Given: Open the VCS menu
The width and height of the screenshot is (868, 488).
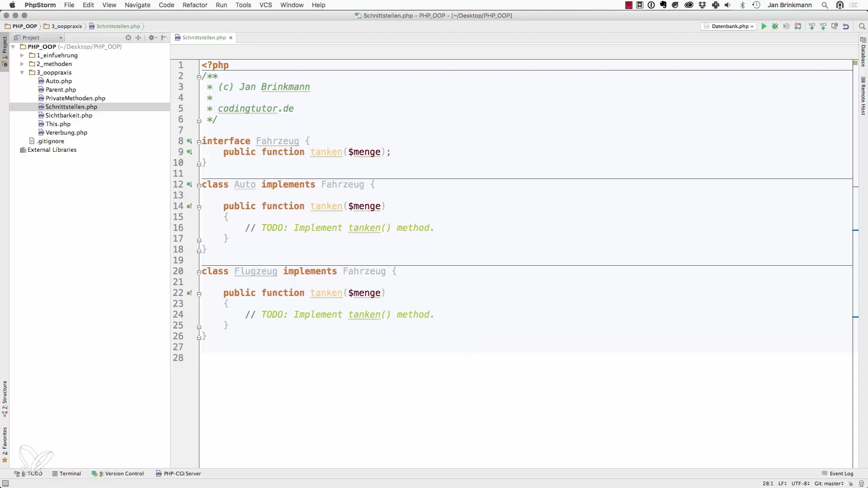Looking at the screenshot, I should (x=266, y=5).
